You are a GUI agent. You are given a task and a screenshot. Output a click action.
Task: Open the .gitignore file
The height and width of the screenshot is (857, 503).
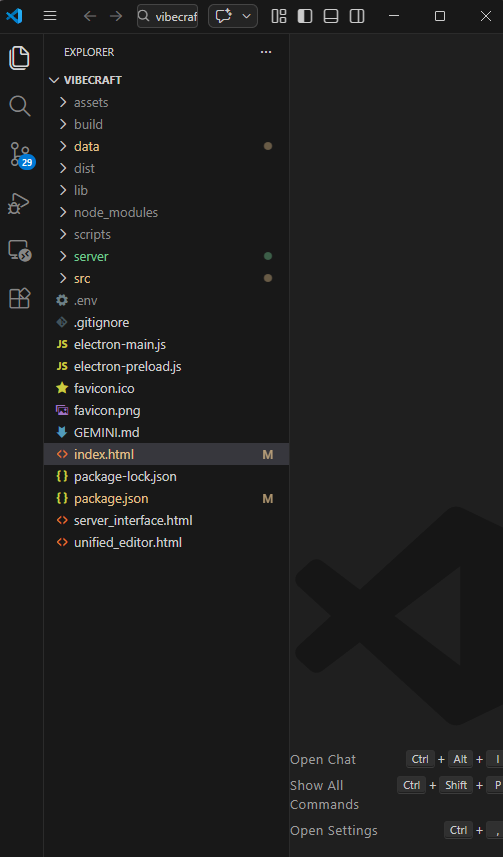point(166,322)
